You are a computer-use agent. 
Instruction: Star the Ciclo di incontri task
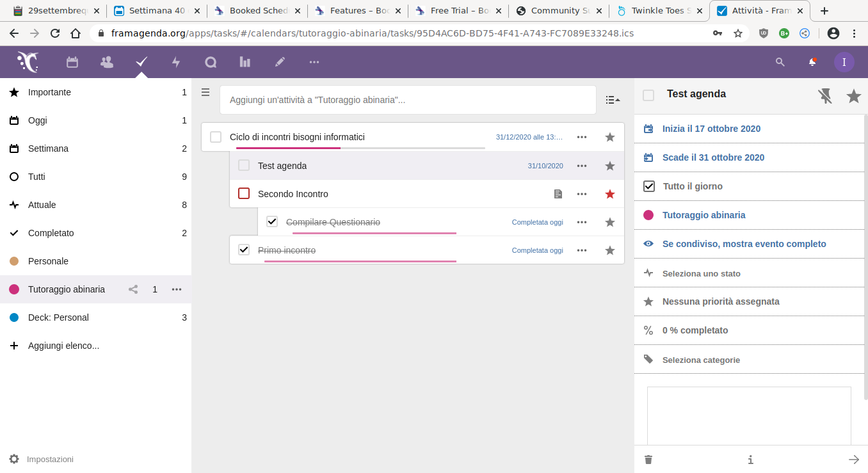[610, 137]
